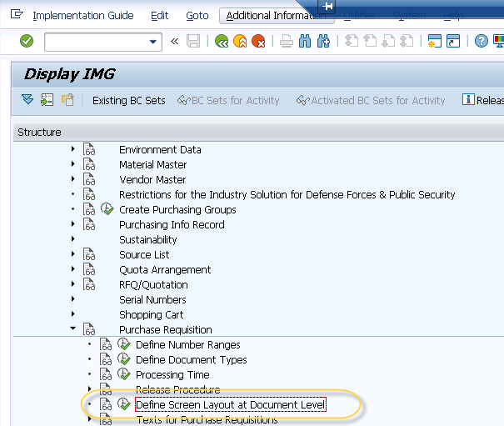Click the Print icon in toolbar
Screen dimensions: 504x426
click(x=286, y=41)
